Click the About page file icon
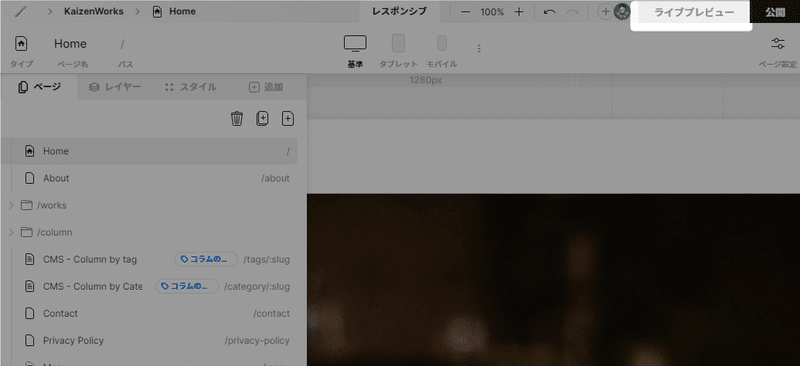800x366 pixels. 30,178
